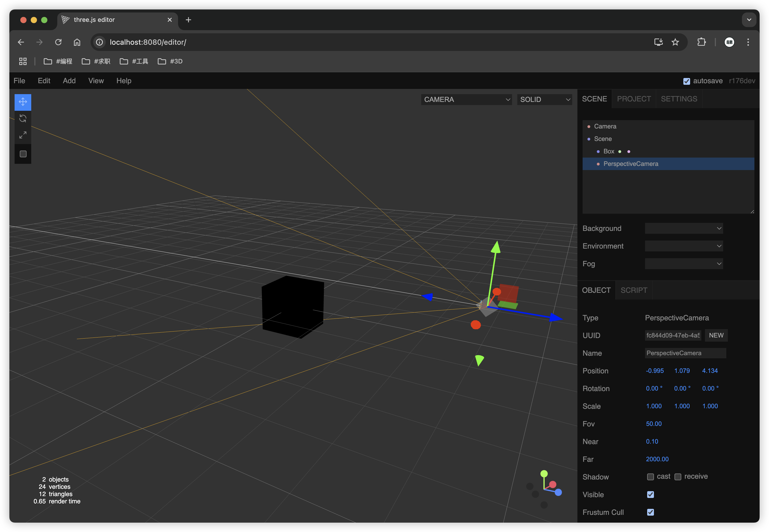This screenshot has height=532, width=769.
Task: Select the translate (move) tool
Action: click(x=23, y=102)
